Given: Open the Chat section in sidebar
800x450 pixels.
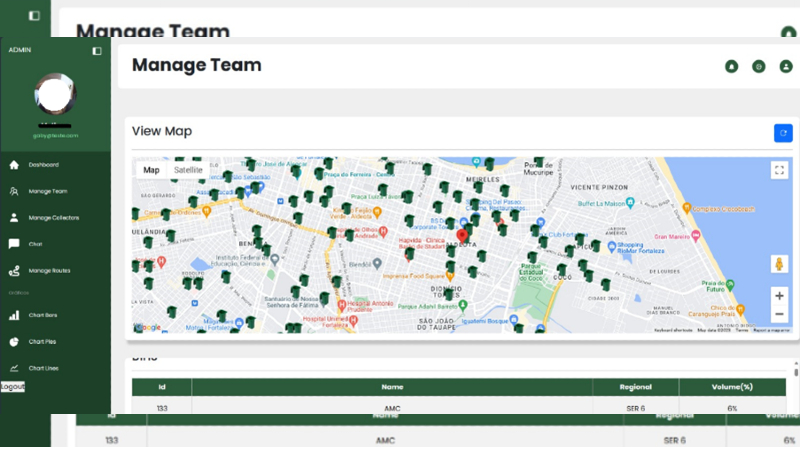Looking at the screenshot, I should click(35, 243).
